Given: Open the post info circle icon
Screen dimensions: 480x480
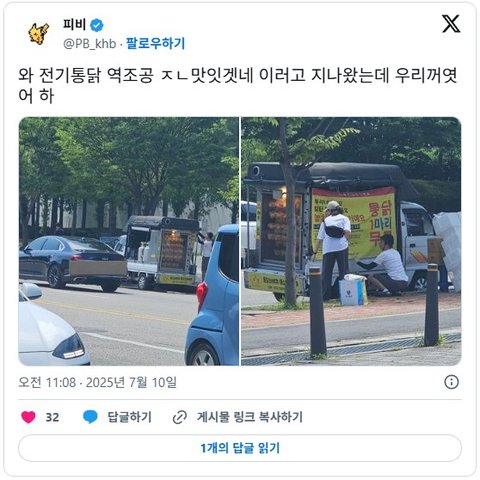Looking at the screenshot, I should (x=451, y=382).
